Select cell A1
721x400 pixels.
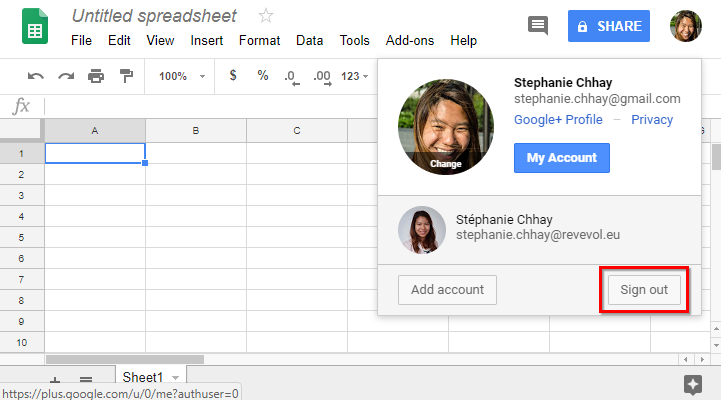[x=95, y=153]
